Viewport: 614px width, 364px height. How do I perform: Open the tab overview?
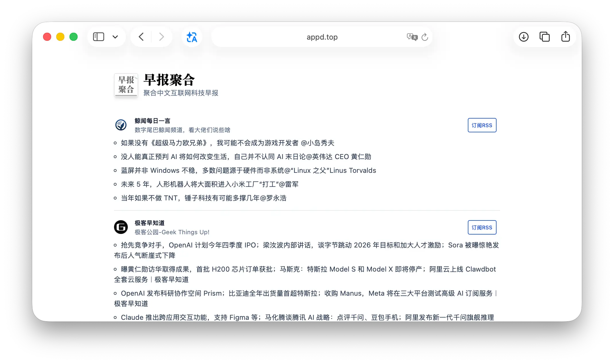(545, 37)
